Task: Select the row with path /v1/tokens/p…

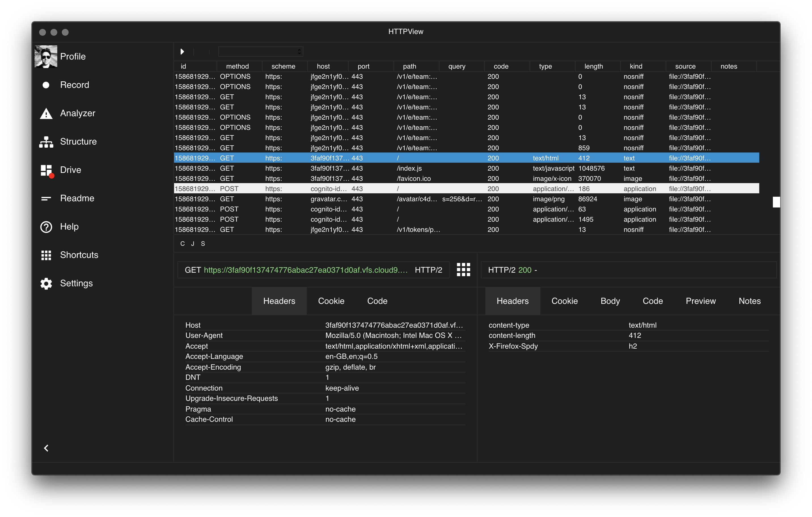Action: coord(466,230)
